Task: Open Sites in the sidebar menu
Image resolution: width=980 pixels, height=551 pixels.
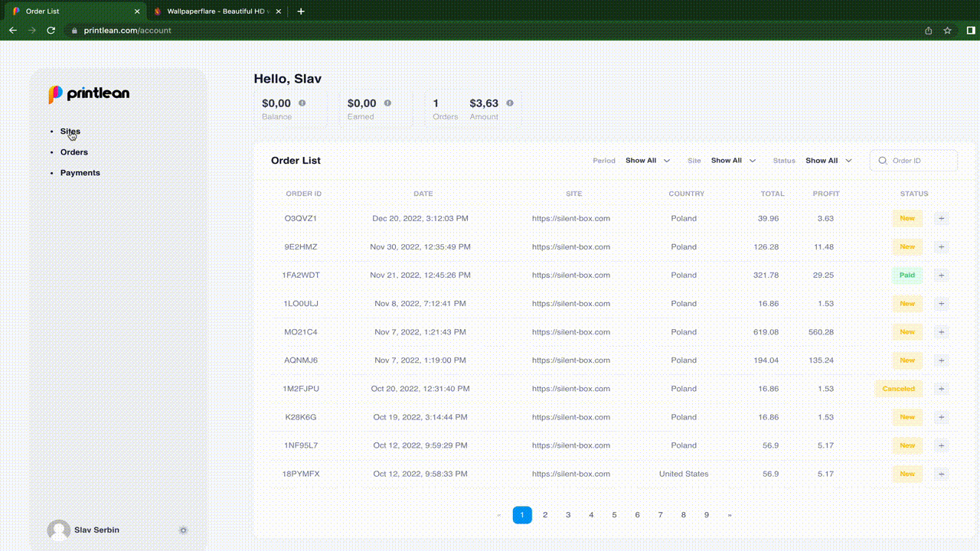Action: click(x=70, y=132)
